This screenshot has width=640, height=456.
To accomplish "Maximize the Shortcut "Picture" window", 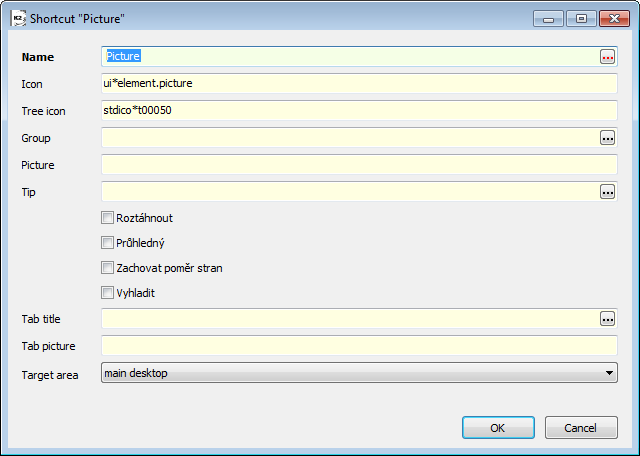I will coord(581,19).
